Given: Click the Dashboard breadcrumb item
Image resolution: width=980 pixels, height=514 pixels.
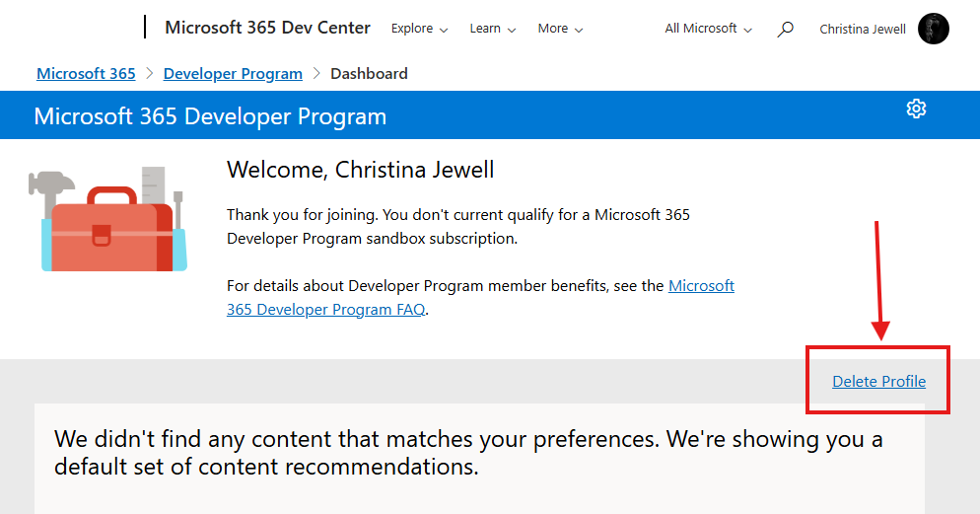Looking at the screenshot, I should [369, 73].
